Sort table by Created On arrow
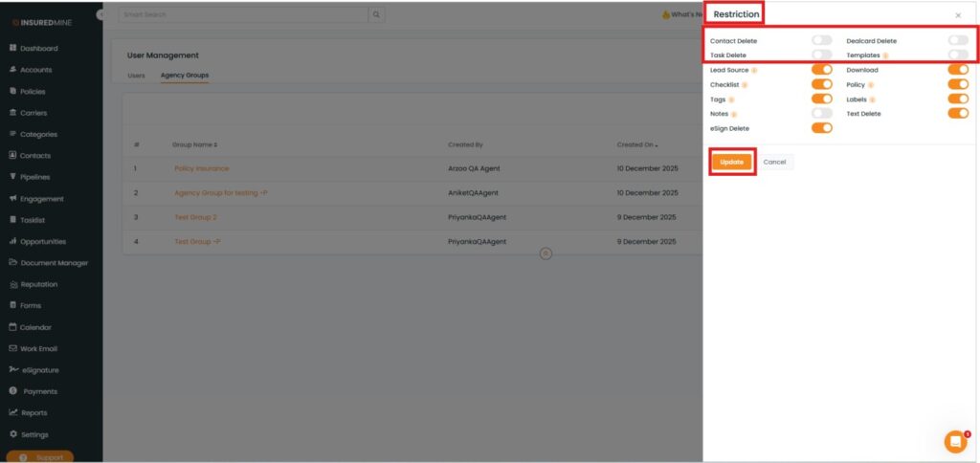980x463 pixels. coord(657,144)
